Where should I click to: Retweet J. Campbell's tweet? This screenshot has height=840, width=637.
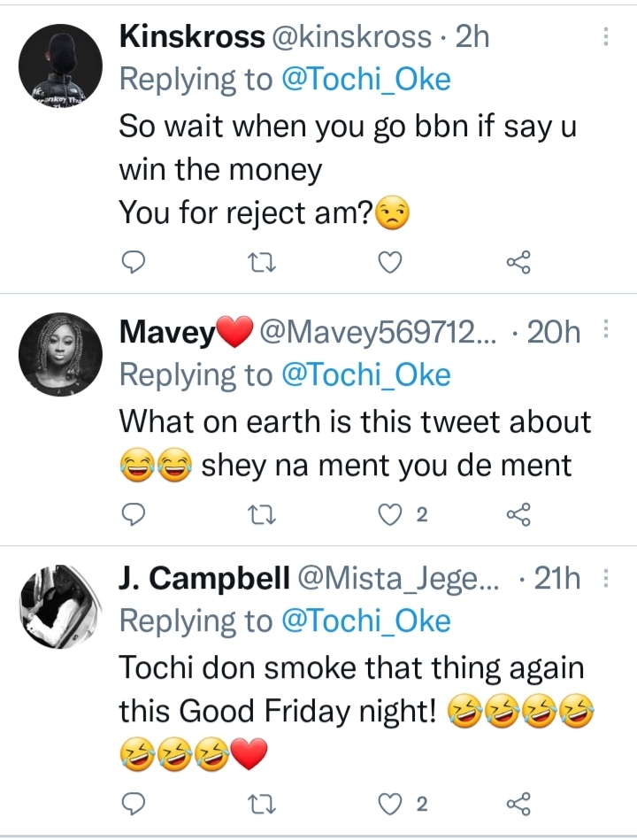click(260, 804)
